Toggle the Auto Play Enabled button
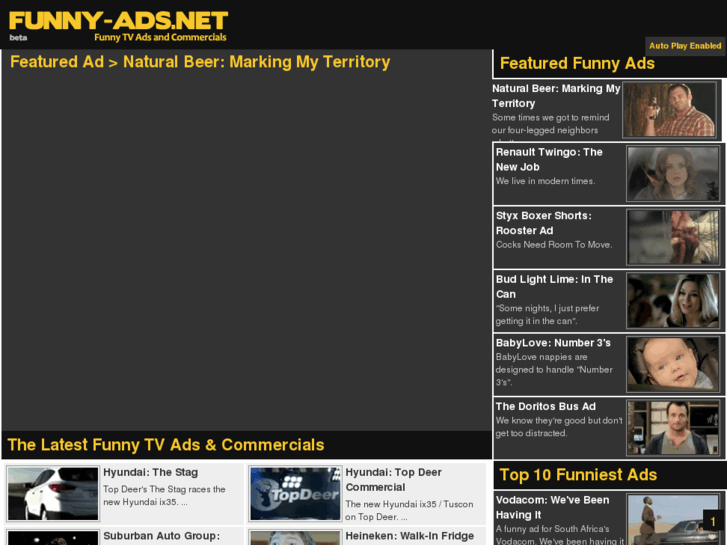Image resolution: width=727 pixels, height=545 pixels. click(x=685, y=46)
